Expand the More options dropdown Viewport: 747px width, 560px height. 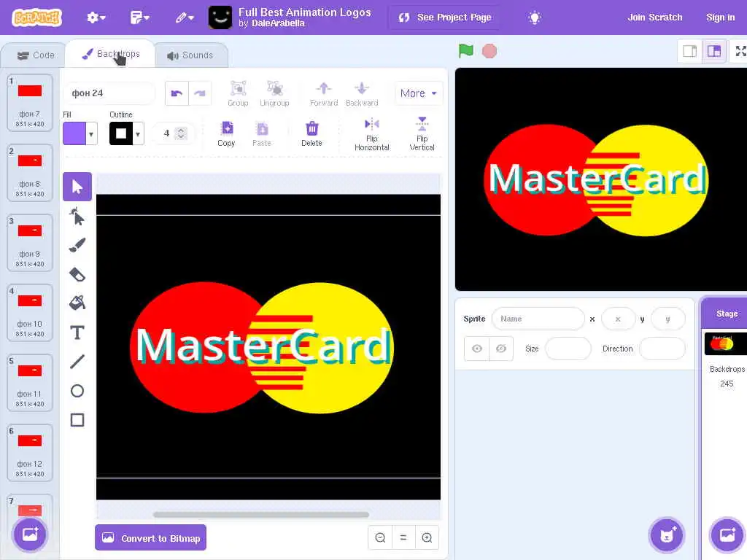pos(418,93)
